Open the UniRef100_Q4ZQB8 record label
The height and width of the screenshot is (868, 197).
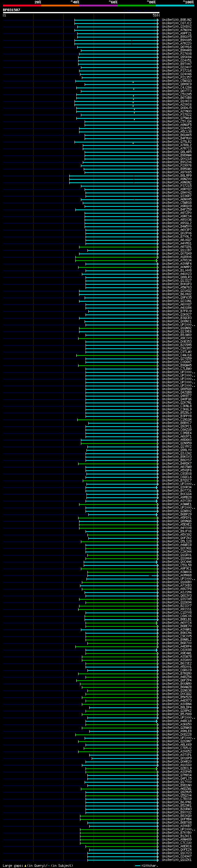176,392
